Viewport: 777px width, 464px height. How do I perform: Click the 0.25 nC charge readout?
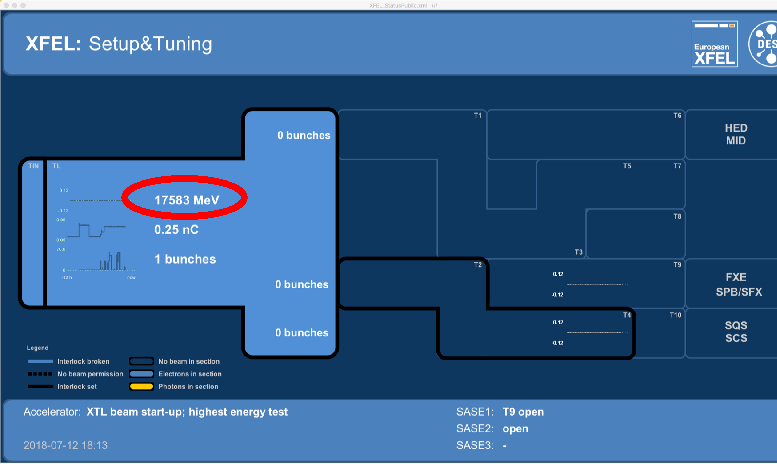coord(175,229)
